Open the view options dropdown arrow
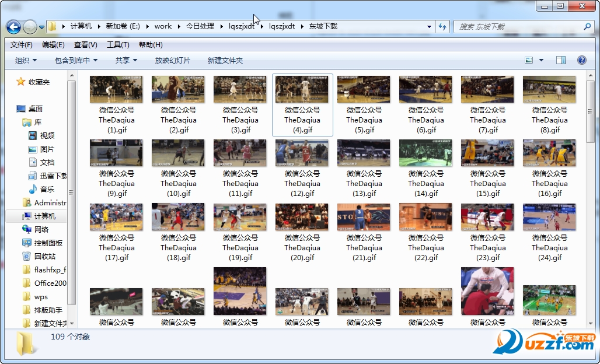The height and width of the screenshot is (364, 600). coord(541,60)
